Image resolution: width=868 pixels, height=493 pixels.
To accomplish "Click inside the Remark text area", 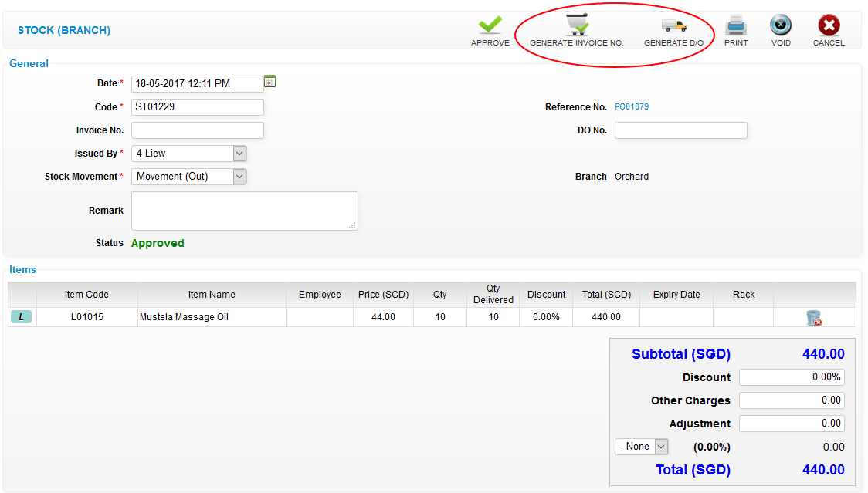I will pyautogui.click(x=244, y=210).
